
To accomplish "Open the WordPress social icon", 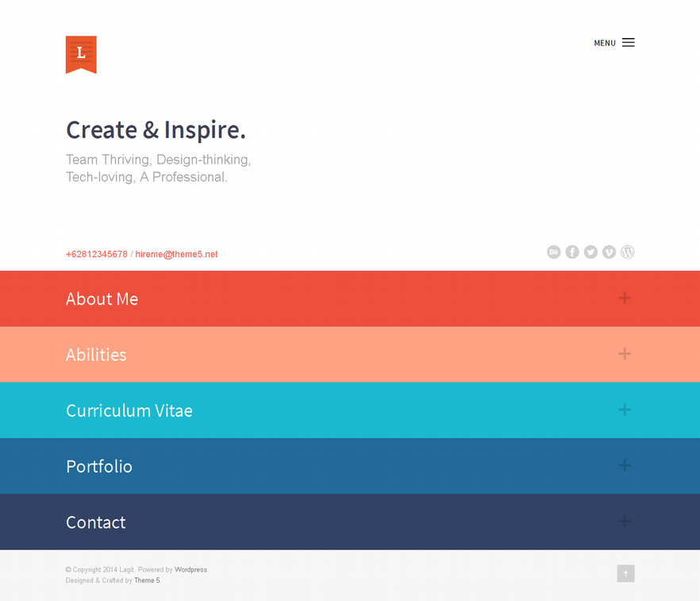I will click(627, 252).
